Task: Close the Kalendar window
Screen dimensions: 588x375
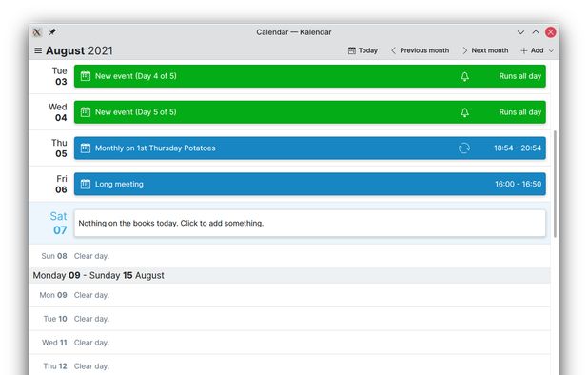Action: coord(551,32)
